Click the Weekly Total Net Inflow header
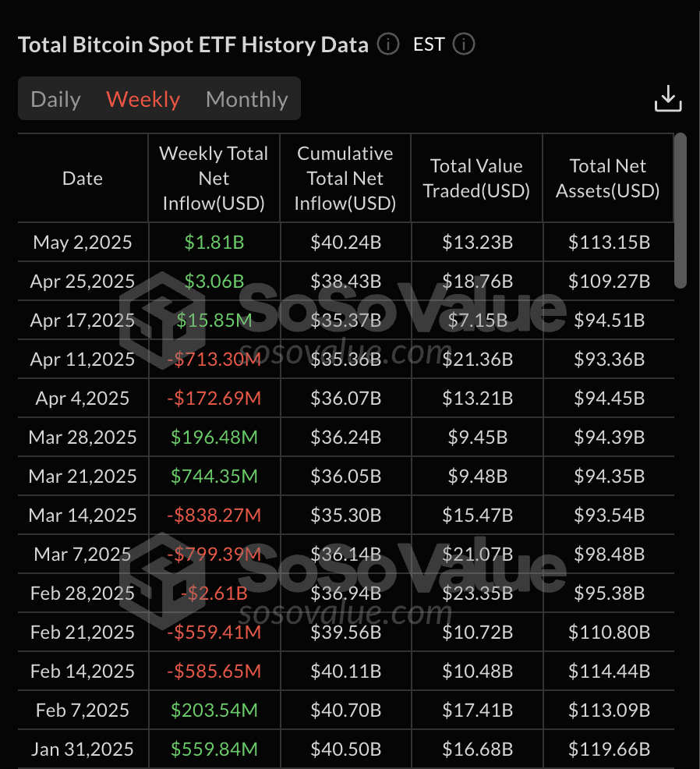Image resolution: width=700 pixels, height=769 pixels. (x=214, y=179)
